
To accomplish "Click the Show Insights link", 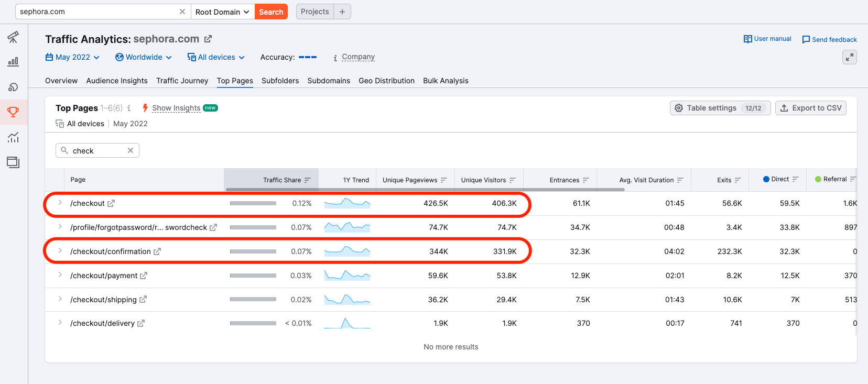I will click(x=176, y=108).
